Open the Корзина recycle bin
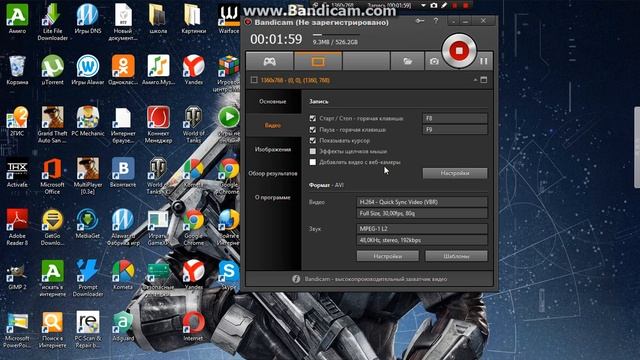Screen dimensions: 640x360 point(17,70)
